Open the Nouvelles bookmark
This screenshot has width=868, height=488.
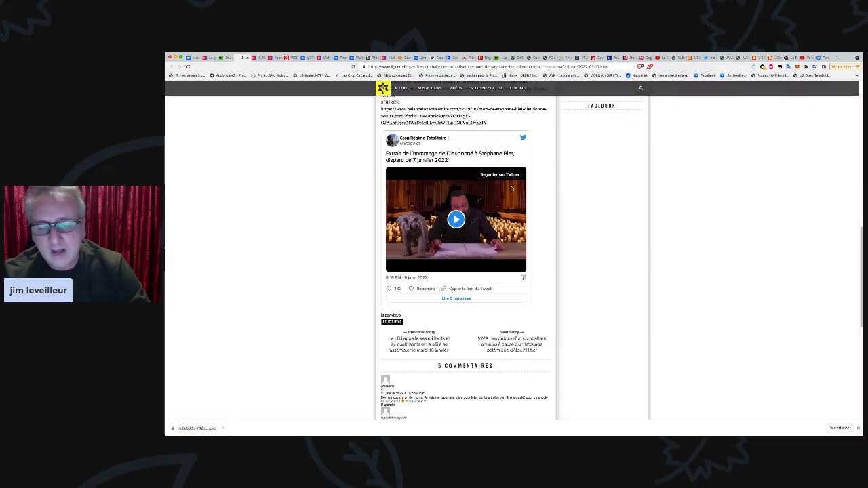point(637,75)
